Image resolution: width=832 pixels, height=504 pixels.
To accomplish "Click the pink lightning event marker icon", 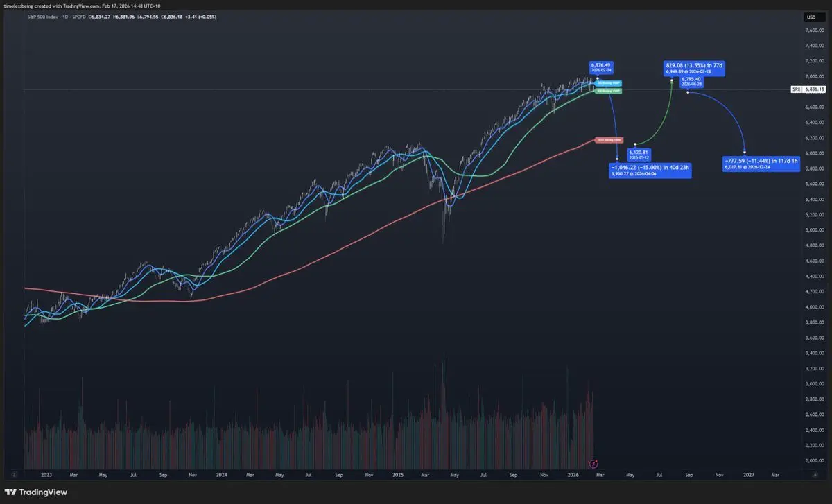I will (593, 462).
